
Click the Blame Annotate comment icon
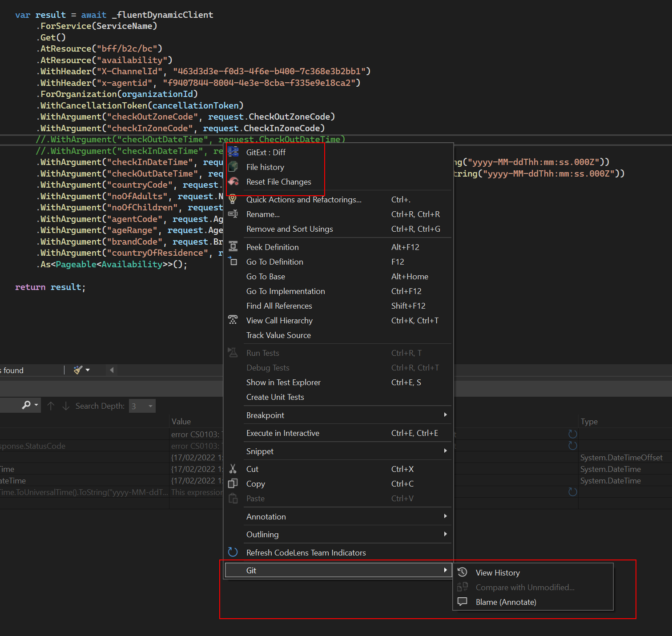click(463, 602)
